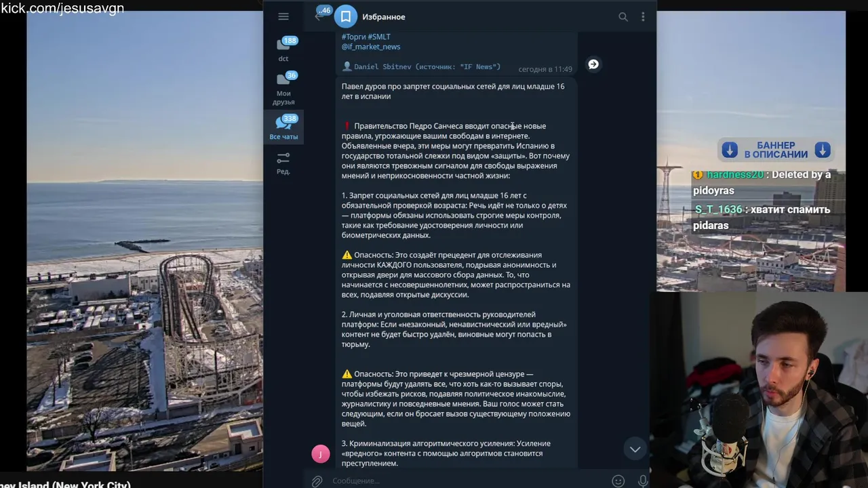
Task: Select hardness20 username in stream chat
Action: pos(734,174)
